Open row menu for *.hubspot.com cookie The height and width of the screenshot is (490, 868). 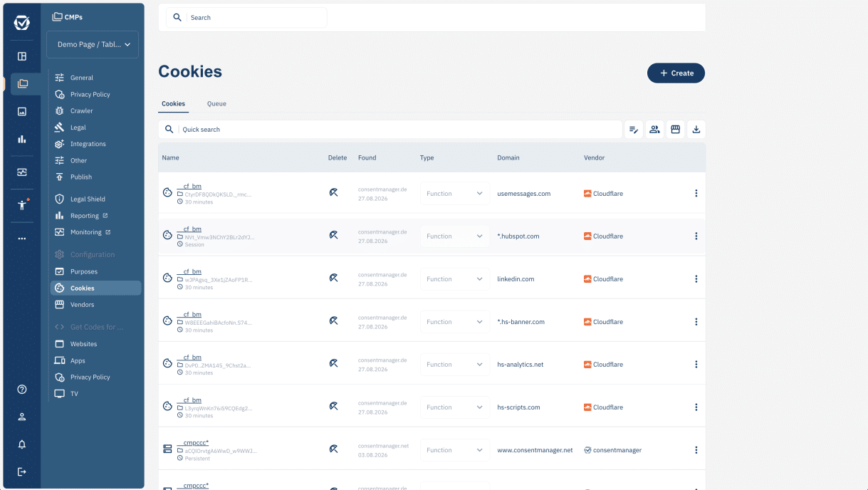[696, 236]
